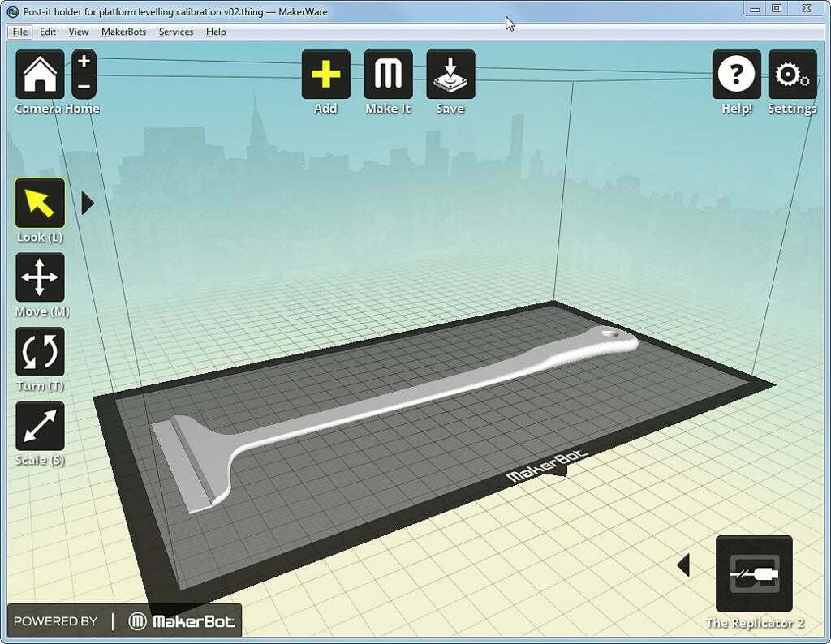Maximize the MakerWare window
Screen dimensions: 831x644
(777, 8)
